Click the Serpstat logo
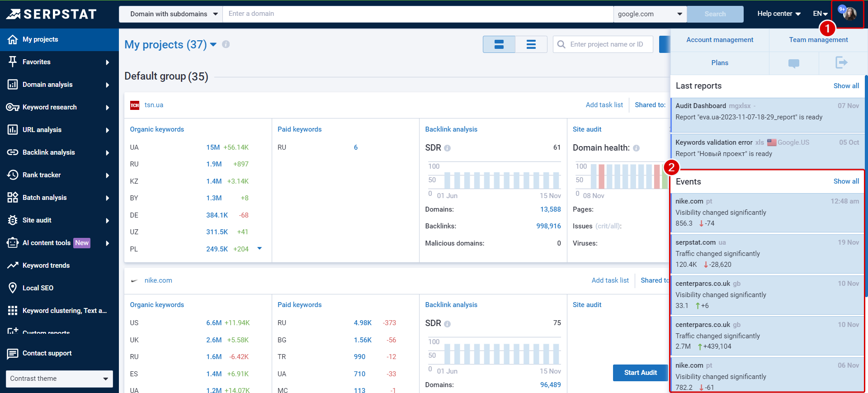 (x=52, y=14)
